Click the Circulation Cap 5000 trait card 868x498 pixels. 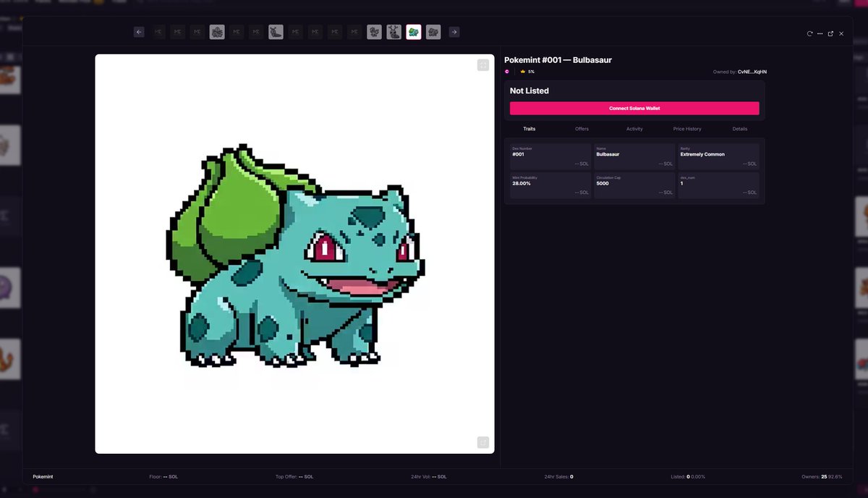[634, 185]
